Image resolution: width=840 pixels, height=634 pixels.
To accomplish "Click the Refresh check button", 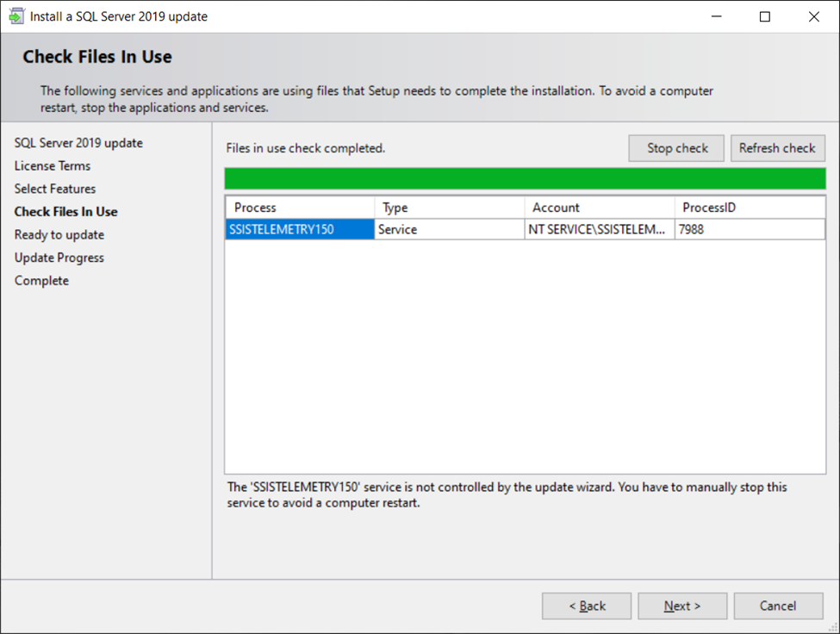I will coord(777,148).
